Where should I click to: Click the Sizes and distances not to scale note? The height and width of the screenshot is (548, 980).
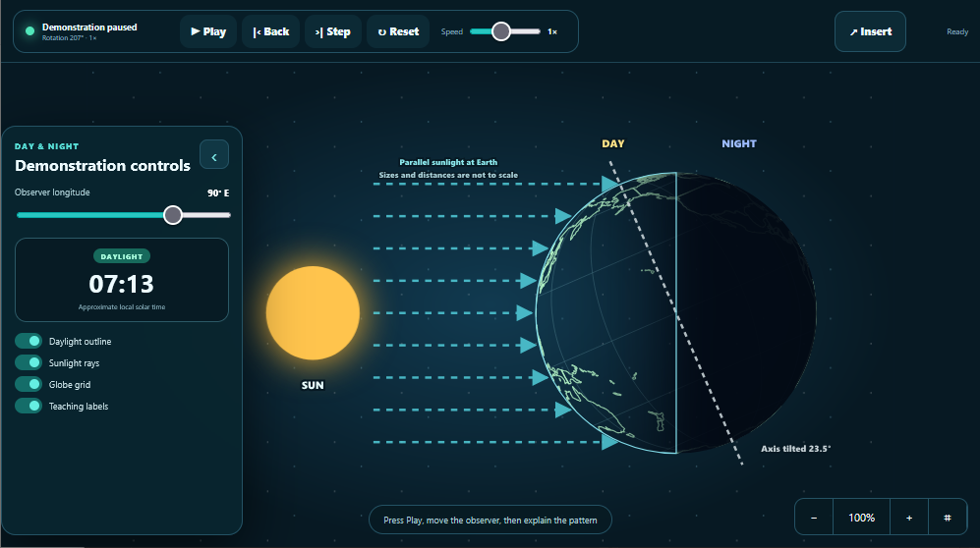[448, 175]
